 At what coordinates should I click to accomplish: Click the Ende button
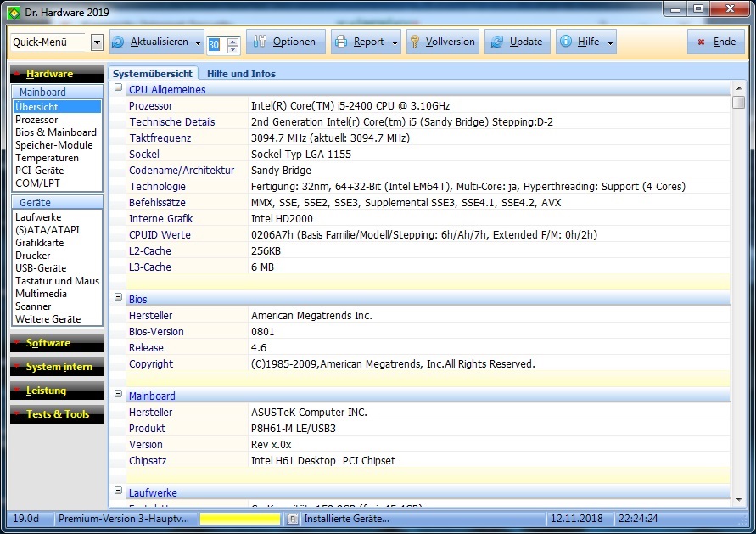click(x=718, y=42)
